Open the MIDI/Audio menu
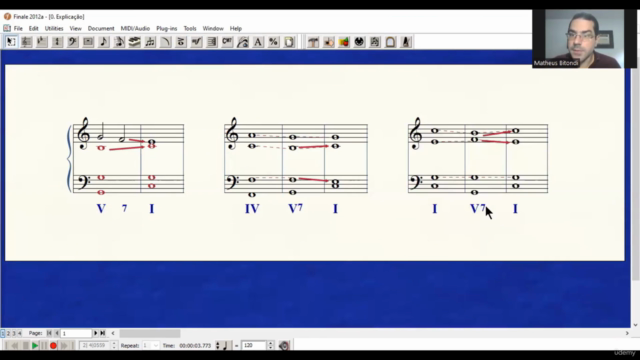 [x=135, y=29]
